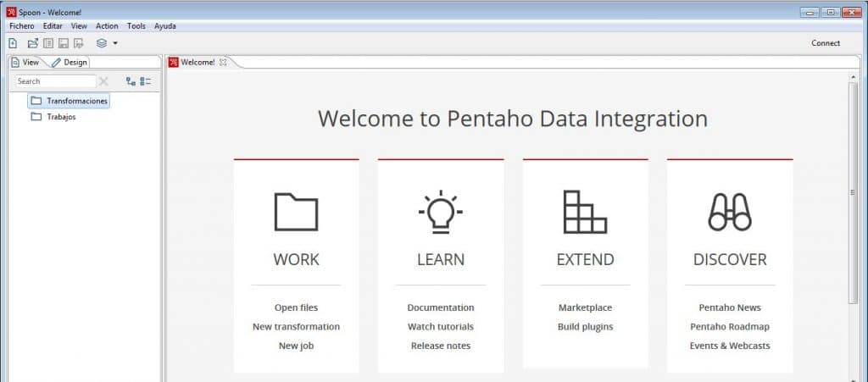Click the New transformation link
868x382 pixels.
(x=296, y=327)
